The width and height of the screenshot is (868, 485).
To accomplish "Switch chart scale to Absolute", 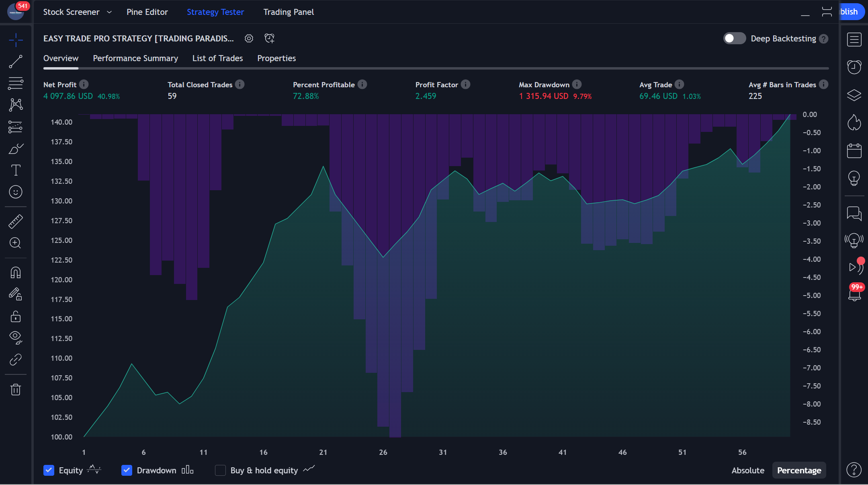I will 747,470.
